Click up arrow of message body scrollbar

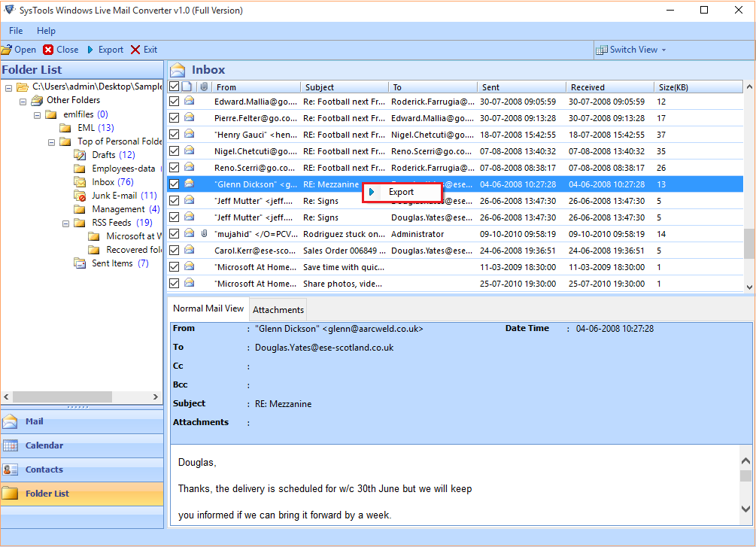point(745,460)
